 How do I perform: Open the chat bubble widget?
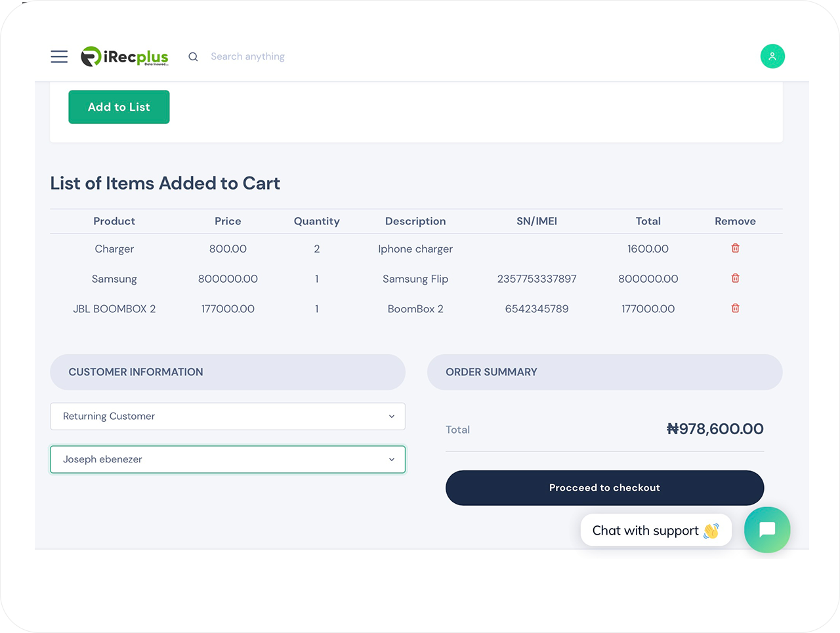tap(766, 530)
